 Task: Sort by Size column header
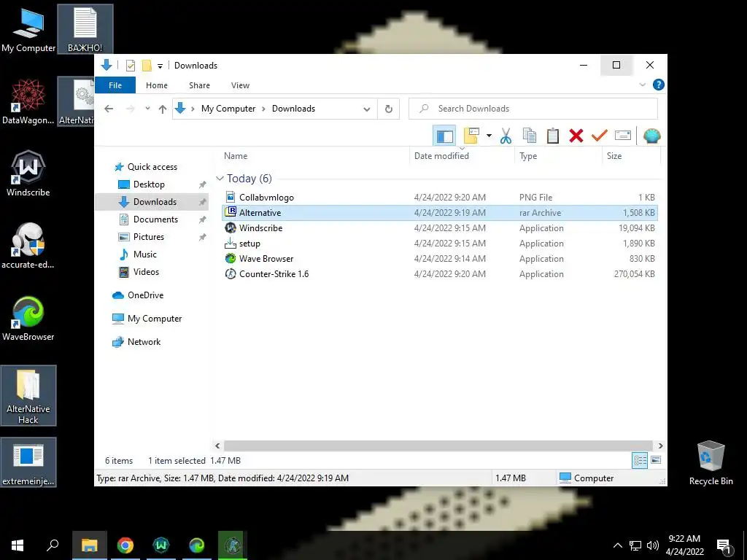pos(631,156)
